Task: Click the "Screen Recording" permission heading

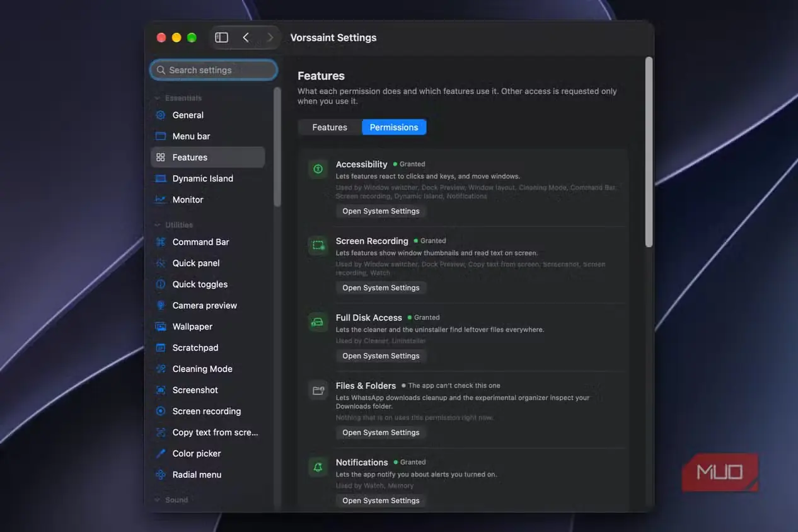Action: pos(372,241)
